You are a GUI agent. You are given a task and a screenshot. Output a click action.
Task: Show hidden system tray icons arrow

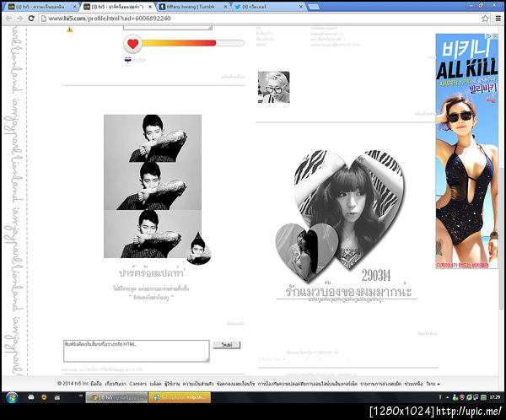(448, 397)
